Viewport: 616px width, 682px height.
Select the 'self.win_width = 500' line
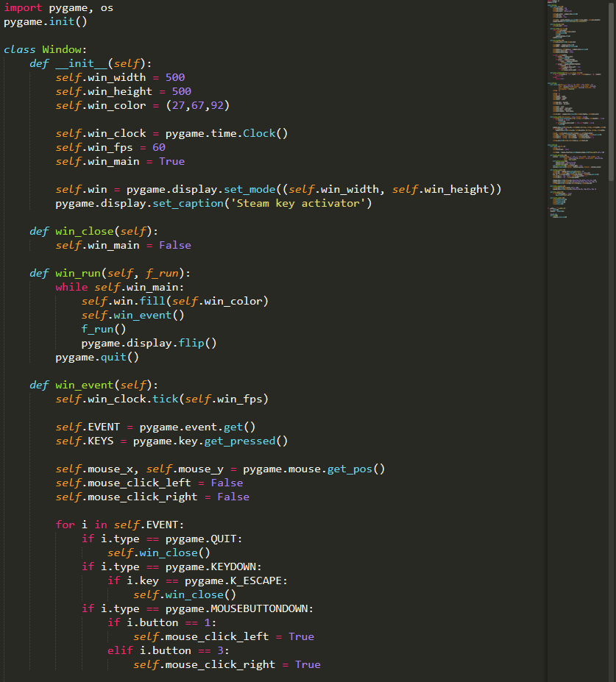tap(120, 77)
